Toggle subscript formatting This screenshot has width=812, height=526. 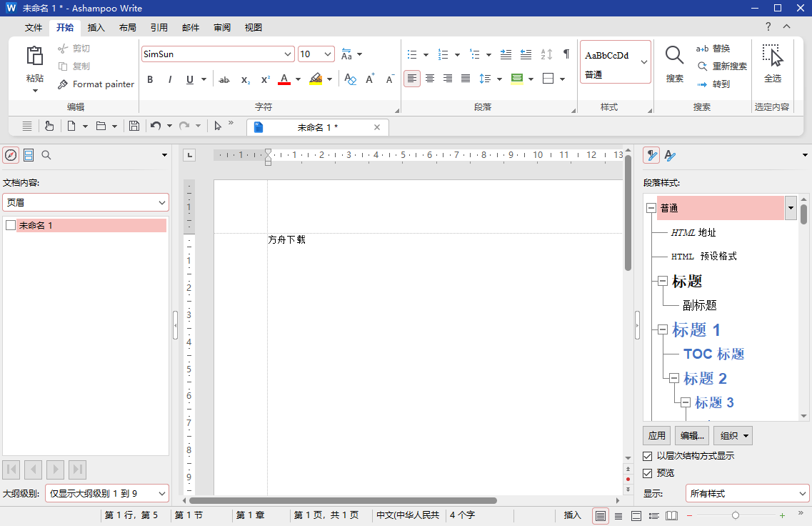point(246,79)
